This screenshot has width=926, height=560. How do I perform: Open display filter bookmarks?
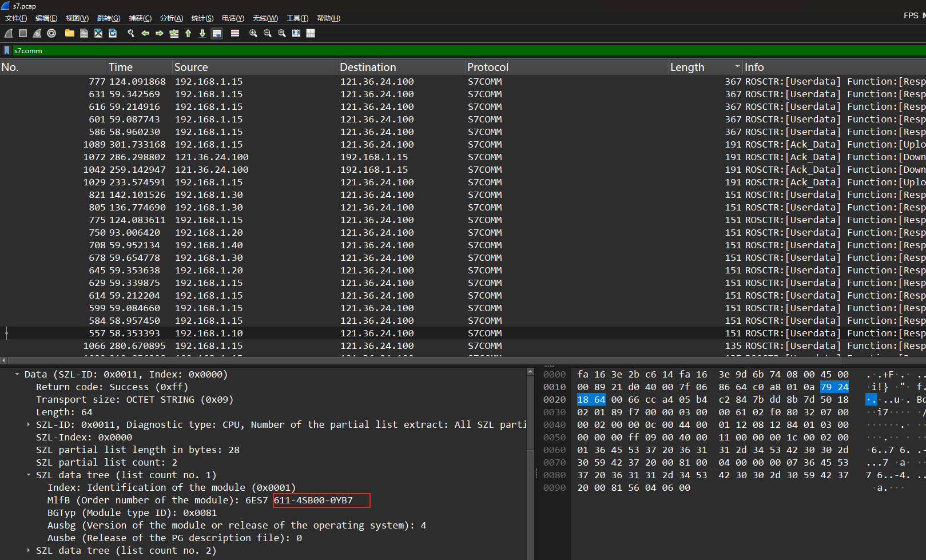6,50
